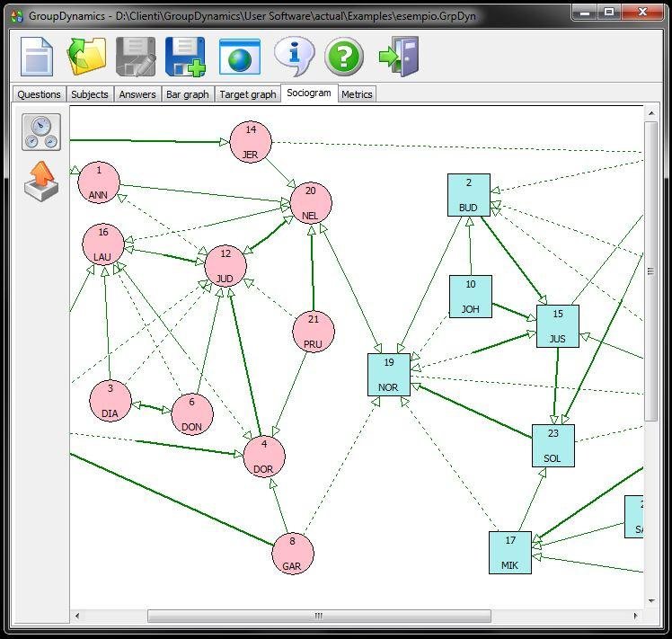The image size is (672, 639).
Task: Click the scroll up arrow
Action: tap(651, 113)
